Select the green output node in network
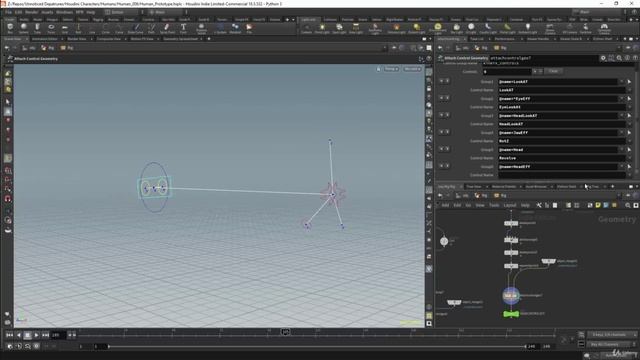The image size is (640, 360). click(x=511, y=314)
